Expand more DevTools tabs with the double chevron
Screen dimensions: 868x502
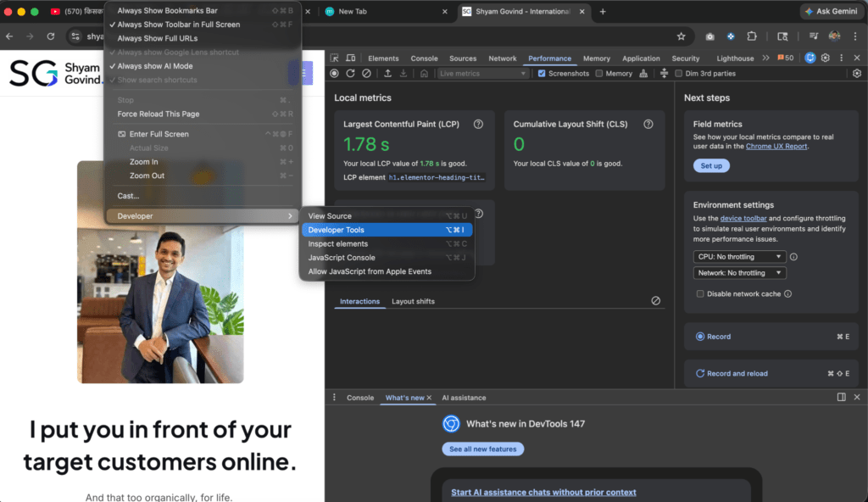tap(765, 58)
